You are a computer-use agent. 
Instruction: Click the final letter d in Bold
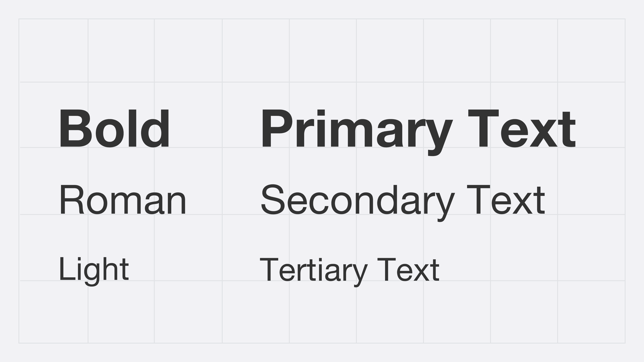coord(155,128)
